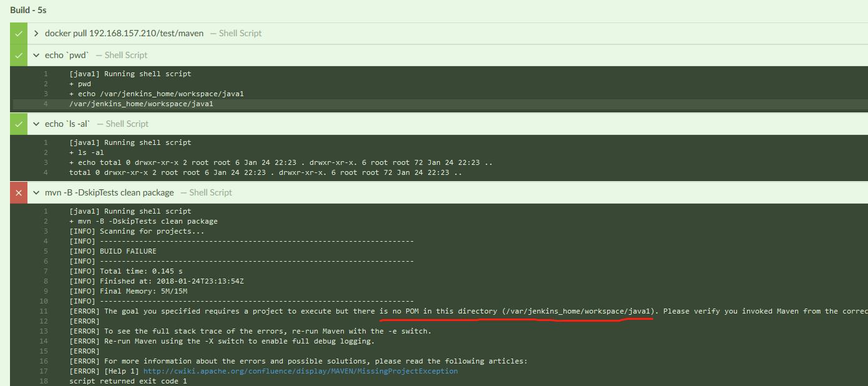The image size is (868, 386).
Task: Expand the docker pull step log
Action: coord(36,33)
